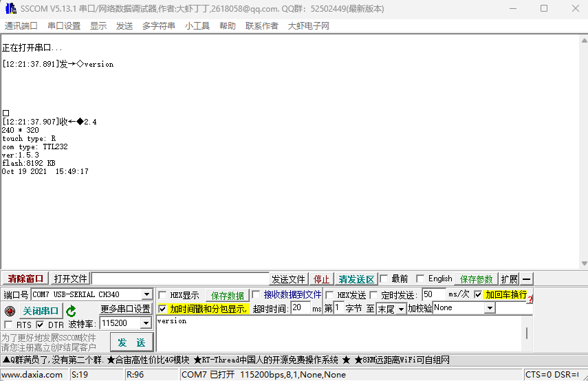The image size is (588, 381).
Task: Click the scrolling advertisement banner text
Action: 226,360
